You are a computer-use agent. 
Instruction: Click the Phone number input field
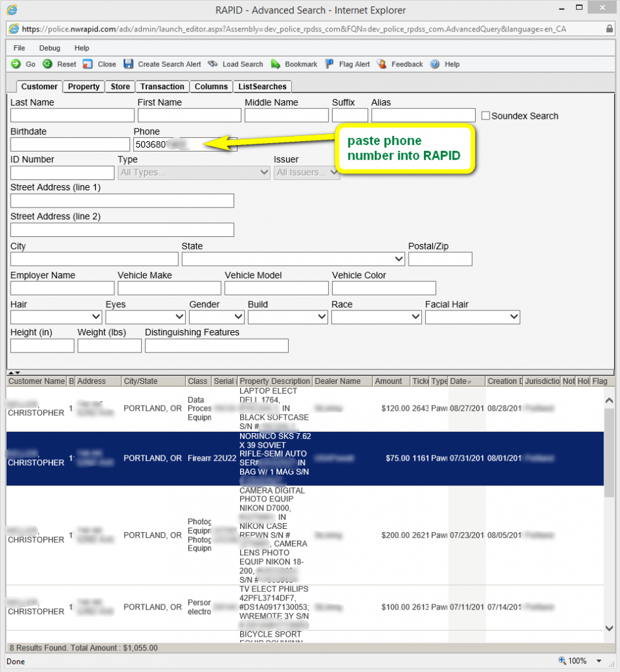[185, 144]
